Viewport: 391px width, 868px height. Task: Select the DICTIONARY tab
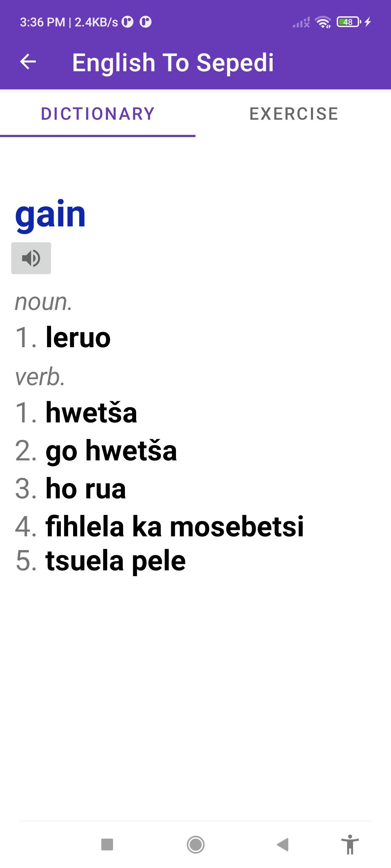pyautogui.click(x=98, y=114)
